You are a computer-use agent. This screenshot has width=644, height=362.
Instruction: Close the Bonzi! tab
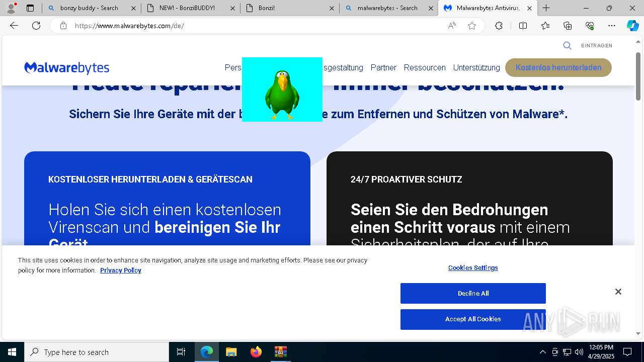pos(332,8)
